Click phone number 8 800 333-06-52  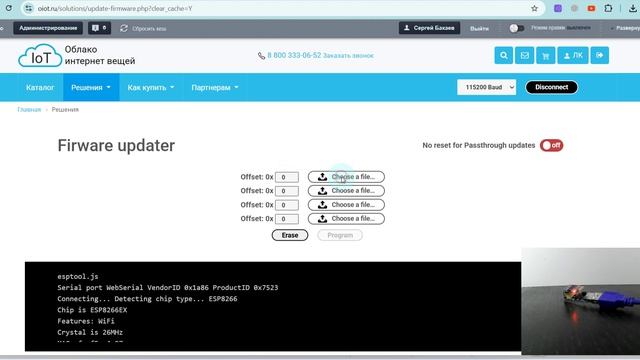(x=294, y=55)
